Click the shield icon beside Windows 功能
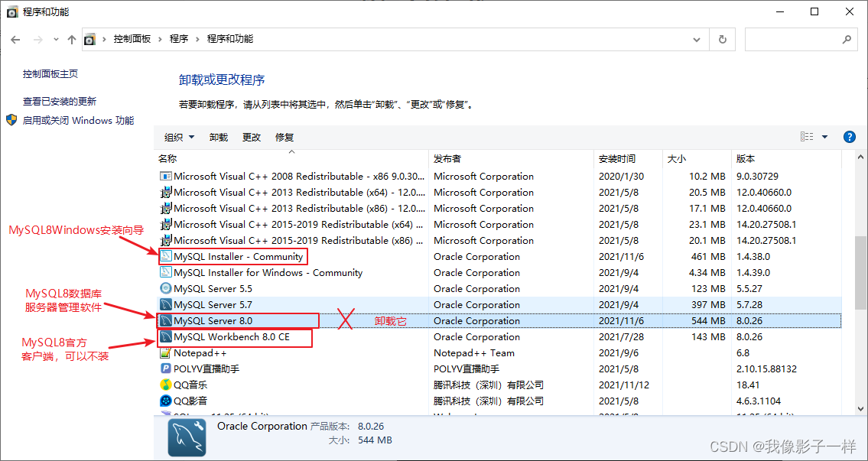The image size is (868, 461). pyautogui.click(x=11, y=120)
